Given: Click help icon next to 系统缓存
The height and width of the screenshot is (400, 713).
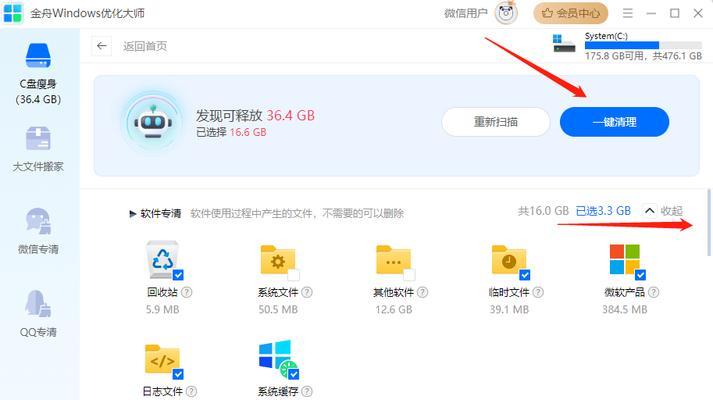Looking at the screenshot, I should click(307, 391).
